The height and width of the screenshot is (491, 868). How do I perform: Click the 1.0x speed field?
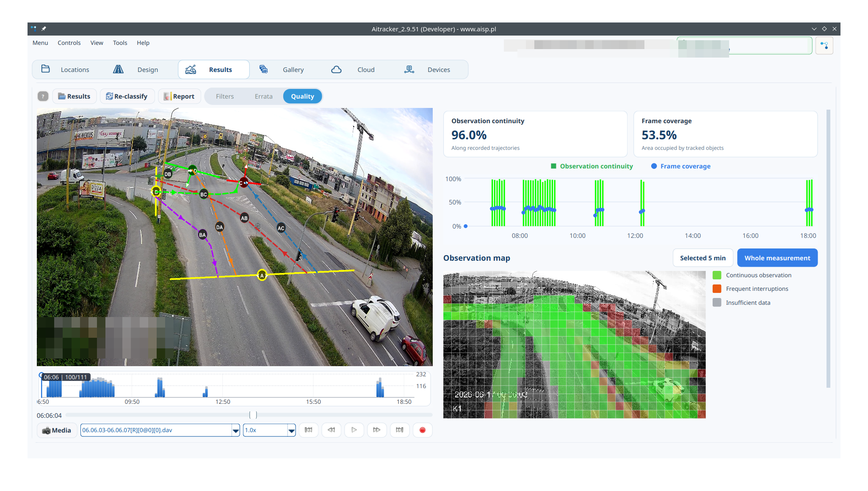265,430
